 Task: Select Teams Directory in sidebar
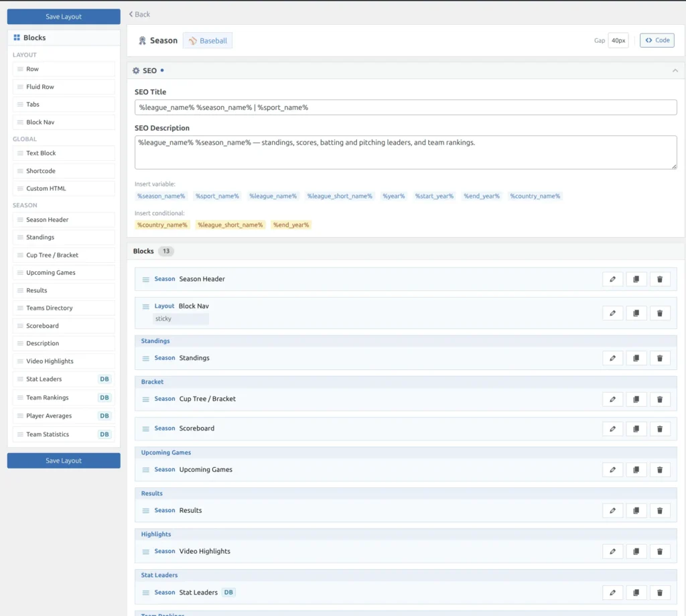point(64,308)
